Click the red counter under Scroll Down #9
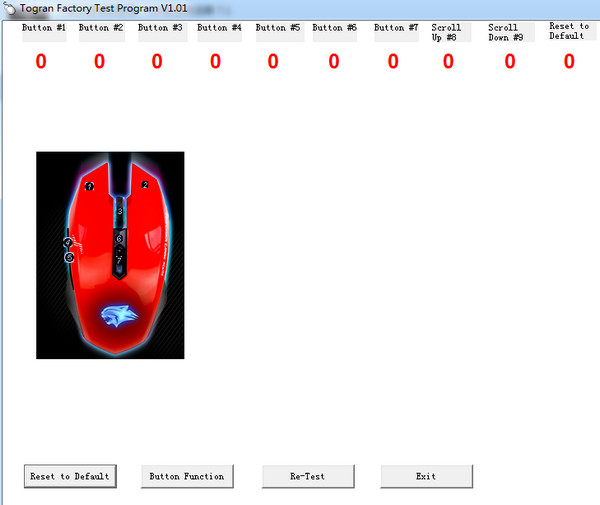 510,61
